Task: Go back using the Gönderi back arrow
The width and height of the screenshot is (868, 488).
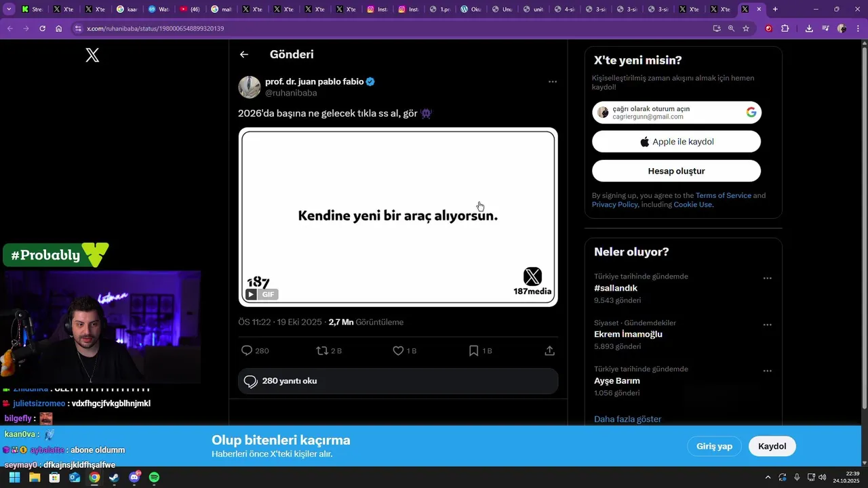Action: 244,55
